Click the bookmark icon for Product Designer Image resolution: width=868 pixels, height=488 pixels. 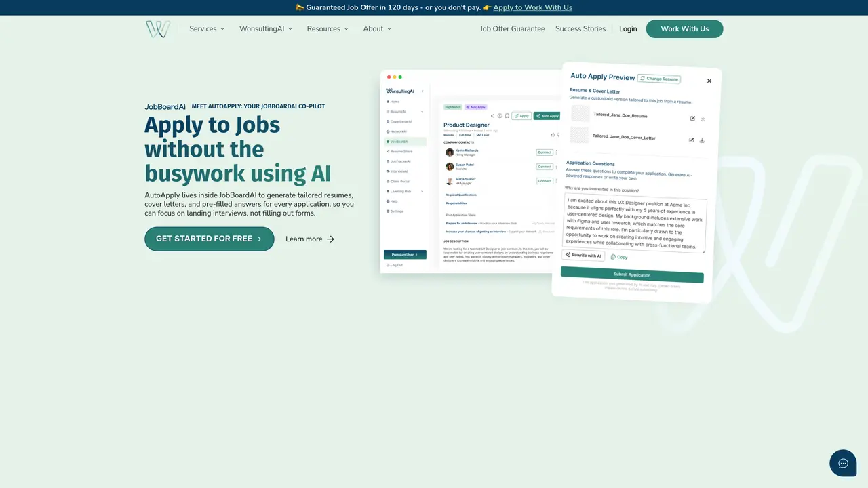click(x=507, y=116)
